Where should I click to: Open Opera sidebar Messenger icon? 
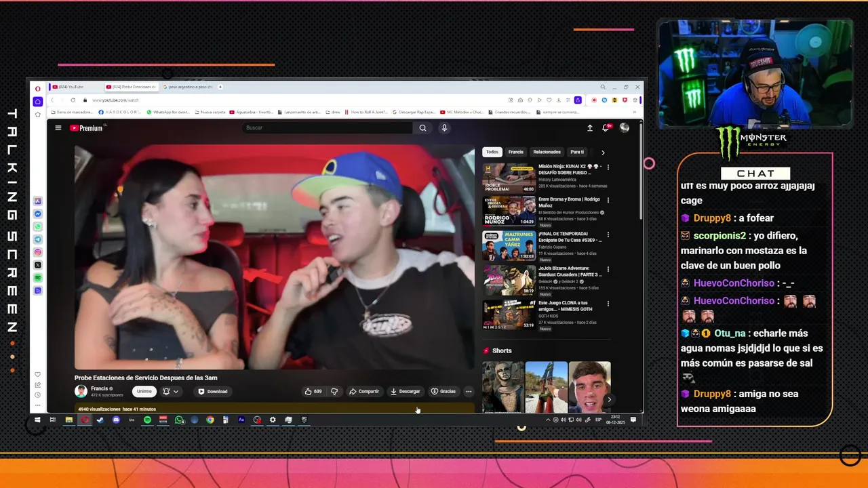pyautogui.click(x=38, y=213)
